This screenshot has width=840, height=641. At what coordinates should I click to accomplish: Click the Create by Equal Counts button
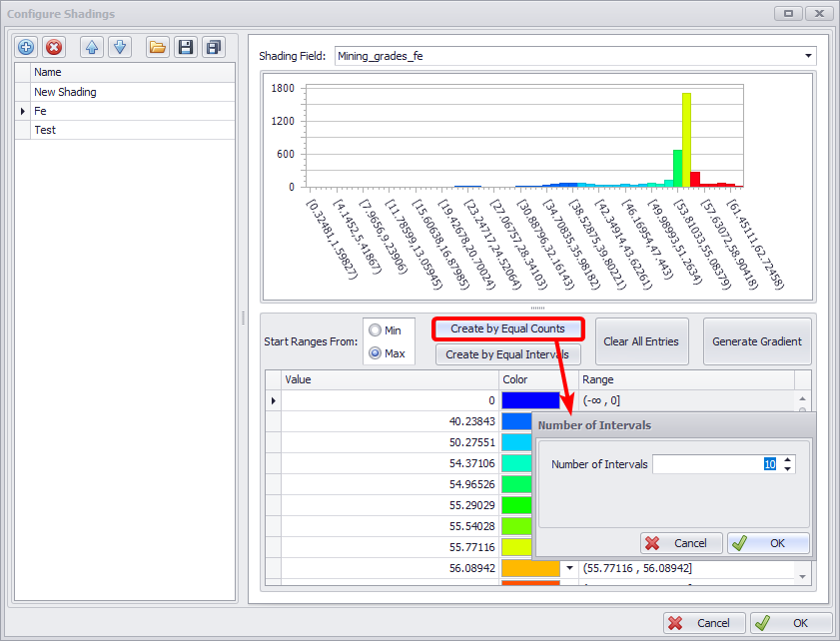(x=507, y=328)
